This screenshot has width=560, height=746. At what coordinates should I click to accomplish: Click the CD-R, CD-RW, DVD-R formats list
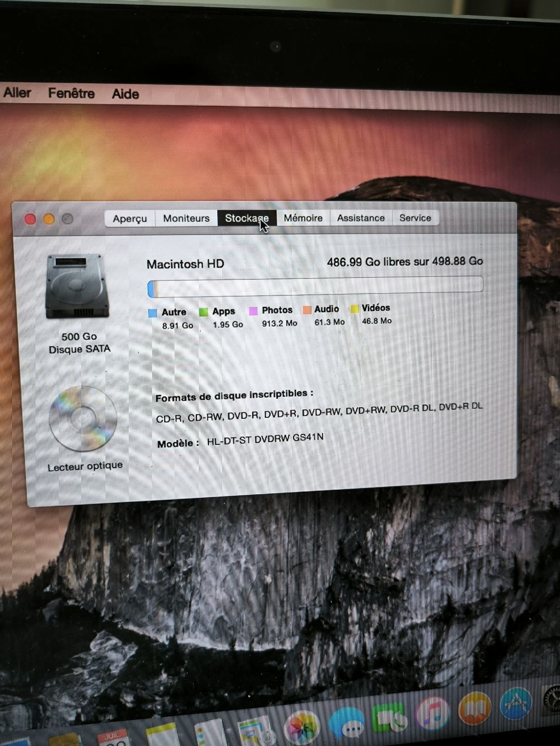point(319,412)
